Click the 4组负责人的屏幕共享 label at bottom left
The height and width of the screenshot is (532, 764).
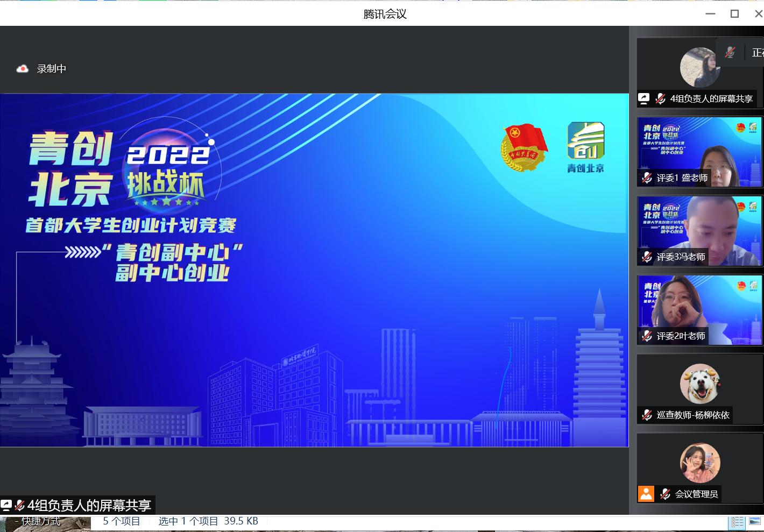[x=89, y=505]
